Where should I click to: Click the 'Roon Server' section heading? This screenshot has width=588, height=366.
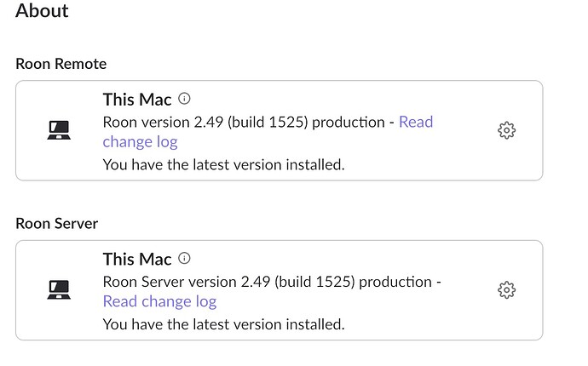[57, 224]
